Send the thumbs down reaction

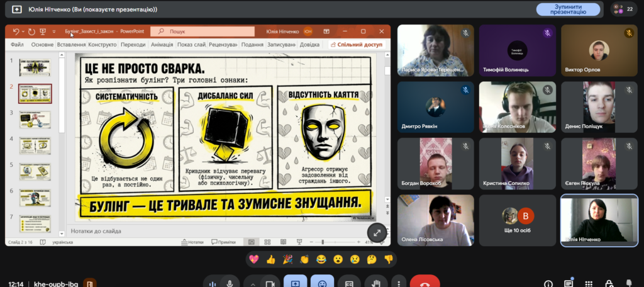tap(388, 259)
